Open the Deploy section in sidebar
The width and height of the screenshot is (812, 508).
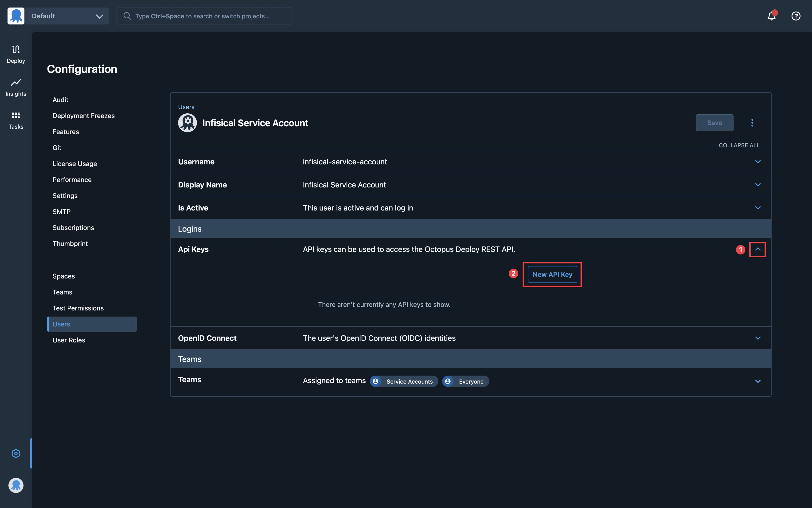pos(16,54)
